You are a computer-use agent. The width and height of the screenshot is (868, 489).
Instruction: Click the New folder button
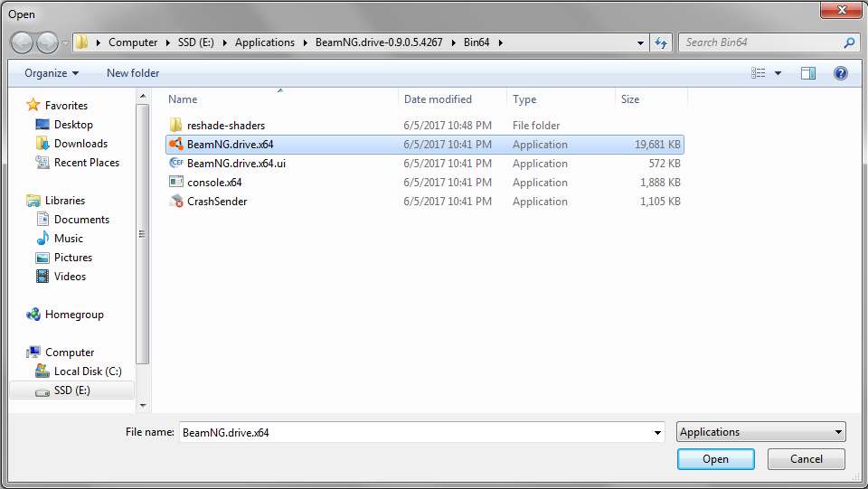133,73
